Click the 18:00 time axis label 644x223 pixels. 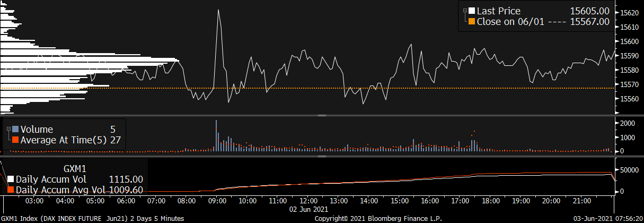coord(491,201)
